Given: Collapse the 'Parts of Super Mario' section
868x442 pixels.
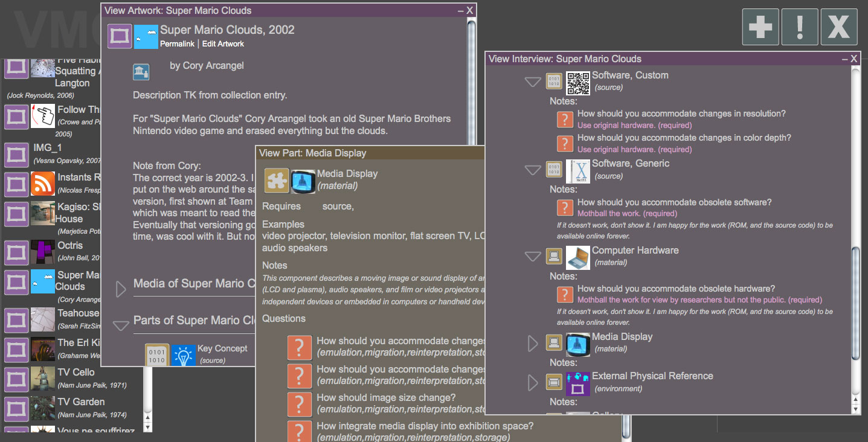Looking at the screenshot, I should pyautogui.click(x=121, y=325).
